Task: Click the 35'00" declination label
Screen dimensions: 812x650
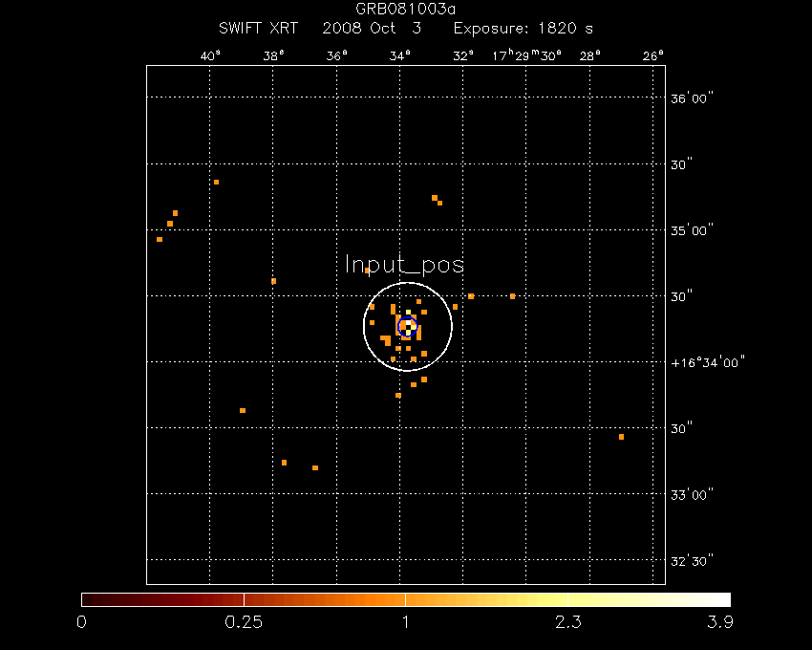Action: (692, 230)
